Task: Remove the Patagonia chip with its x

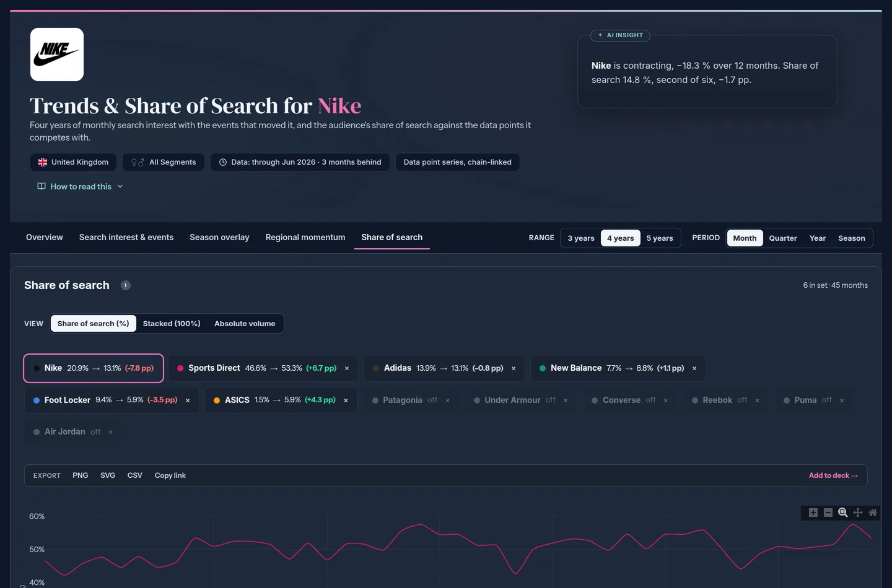Action: pyautogui.click(x=447, y=400)
